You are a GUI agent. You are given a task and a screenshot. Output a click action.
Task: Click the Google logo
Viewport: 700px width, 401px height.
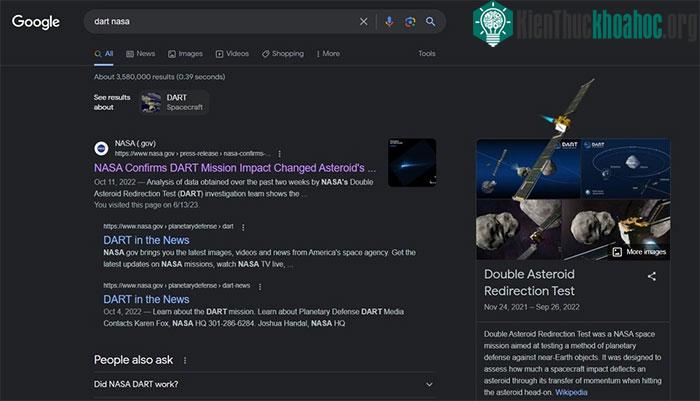click(36, 21)
